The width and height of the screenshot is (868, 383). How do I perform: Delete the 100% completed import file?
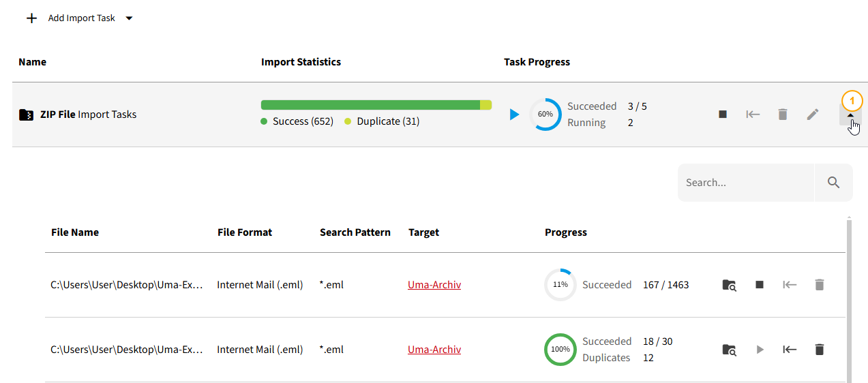point(820,350)
